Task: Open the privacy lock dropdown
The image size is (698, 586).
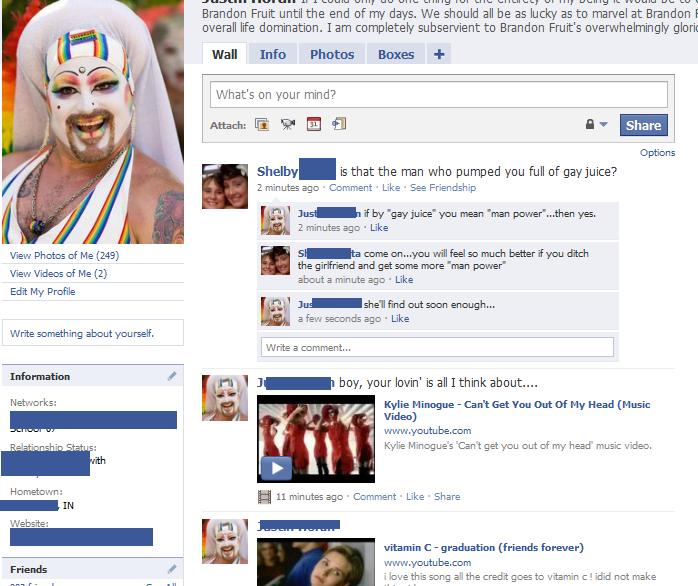Action: (596, 124)
